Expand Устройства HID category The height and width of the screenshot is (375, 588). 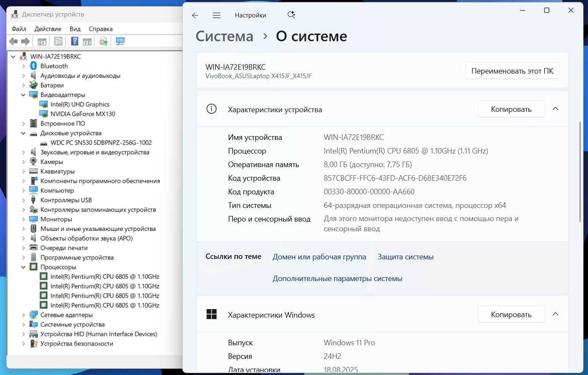pyautogui.click(x=23, y=334)
